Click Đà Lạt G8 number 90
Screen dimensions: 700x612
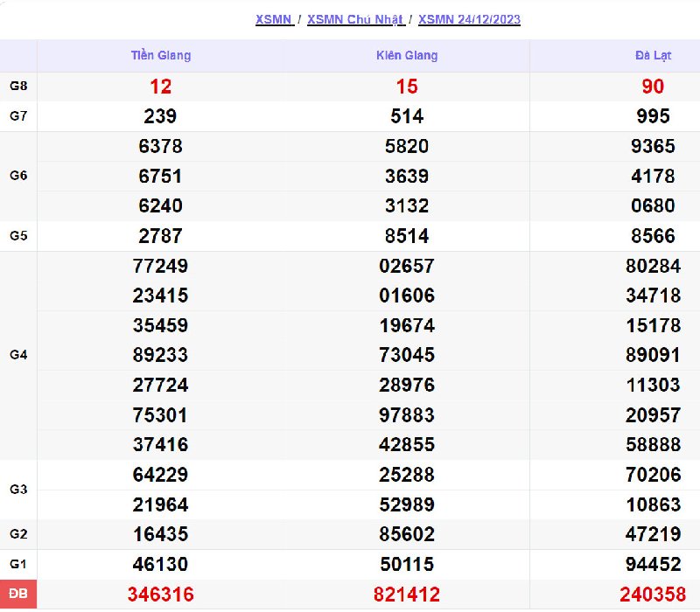point(653,87)
